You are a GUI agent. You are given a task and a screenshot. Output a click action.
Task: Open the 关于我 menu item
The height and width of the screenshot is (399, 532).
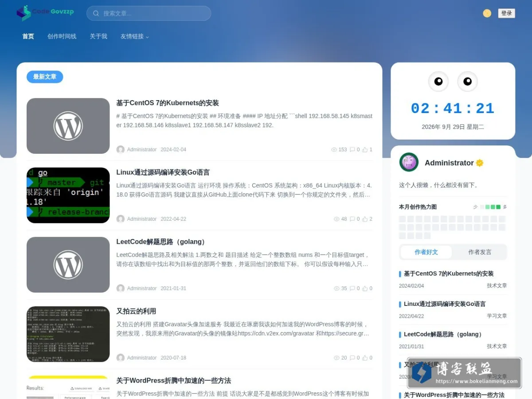(98, 36)
